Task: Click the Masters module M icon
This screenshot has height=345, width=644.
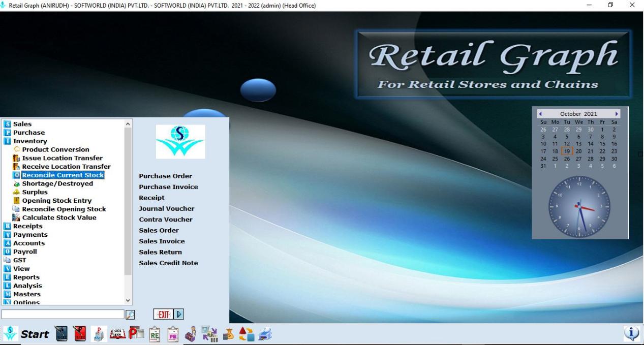Action: [x=8, y=294]
